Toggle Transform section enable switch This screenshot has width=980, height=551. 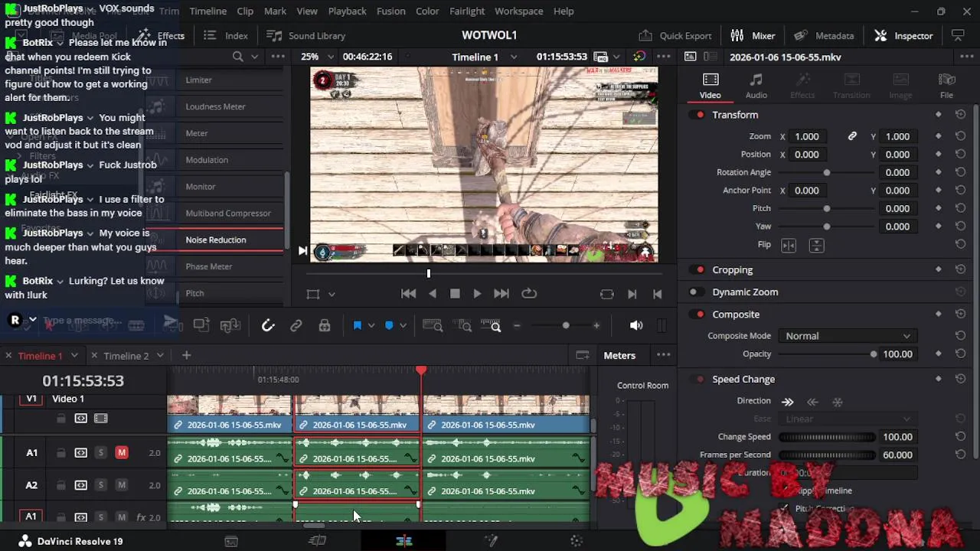pyautogui.click(x=697, y=115)
